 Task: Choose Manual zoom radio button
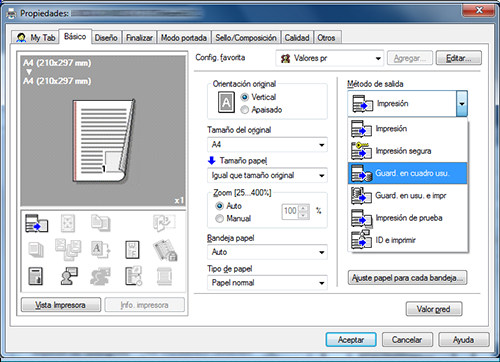(x=219, y=219)
